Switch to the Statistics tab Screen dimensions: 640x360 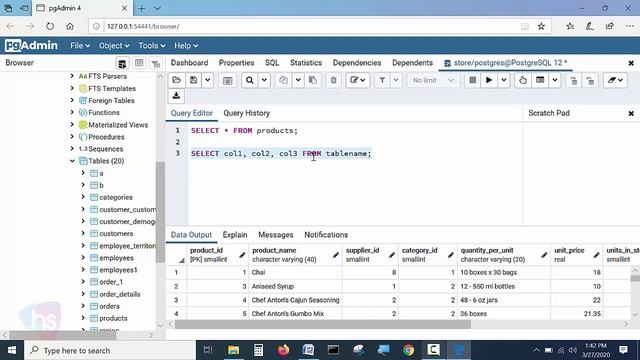pos(306,63)
